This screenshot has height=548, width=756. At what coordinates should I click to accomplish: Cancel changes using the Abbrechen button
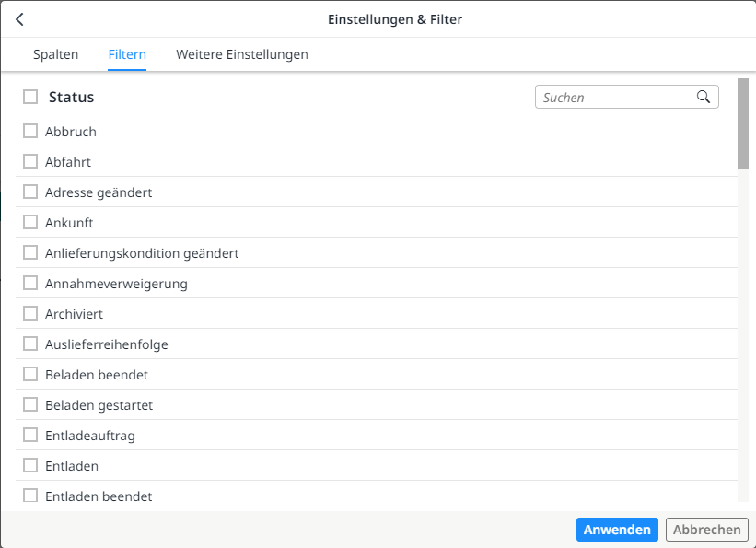point(706,529)
